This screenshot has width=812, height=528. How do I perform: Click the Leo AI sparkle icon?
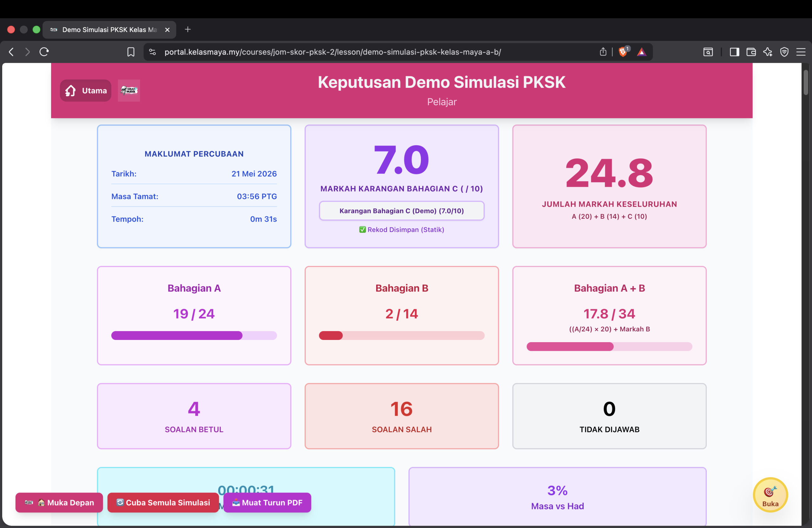tap(768, 52)
